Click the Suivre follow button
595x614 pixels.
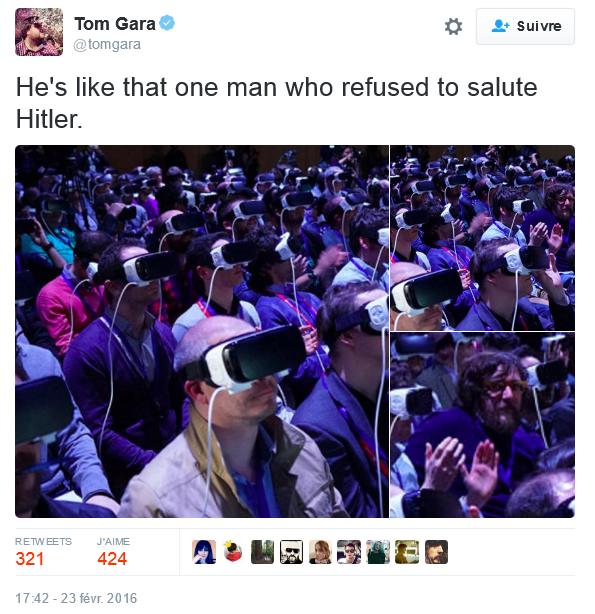525,26
